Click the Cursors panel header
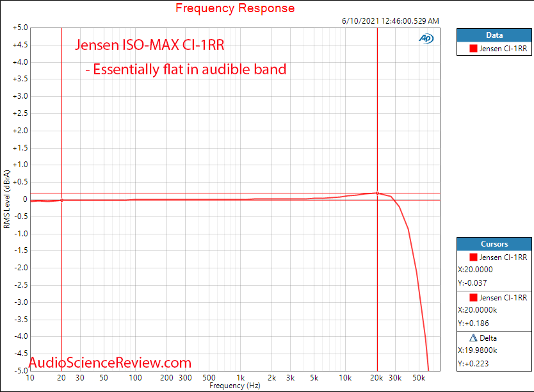 click(x=494, y=244)
